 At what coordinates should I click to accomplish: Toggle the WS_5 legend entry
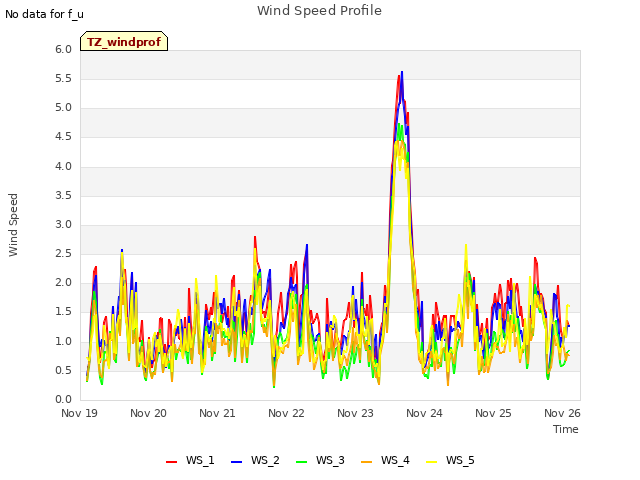pos(450,460)
